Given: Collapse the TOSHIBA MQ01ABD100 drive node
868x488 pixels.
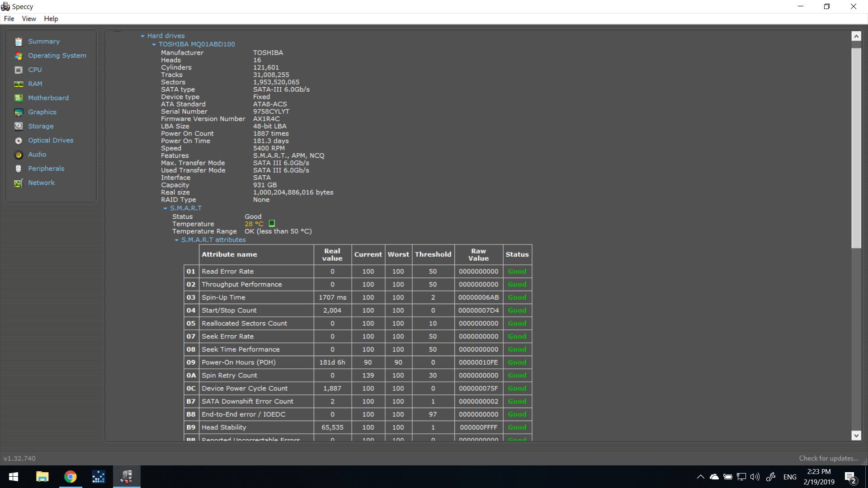Looking at the screenshot, I should pos(154,44).
